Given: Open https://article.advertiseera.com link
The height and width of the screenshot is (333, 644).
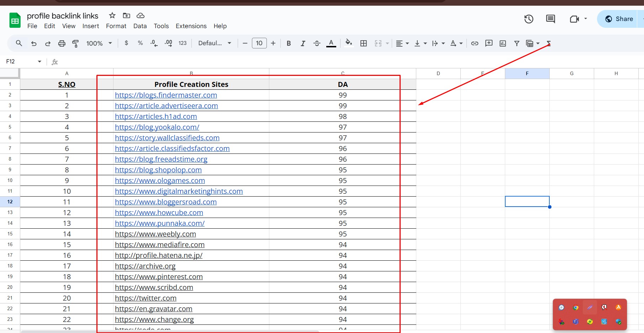Looking at the screenshot, I should click(166, 106).
